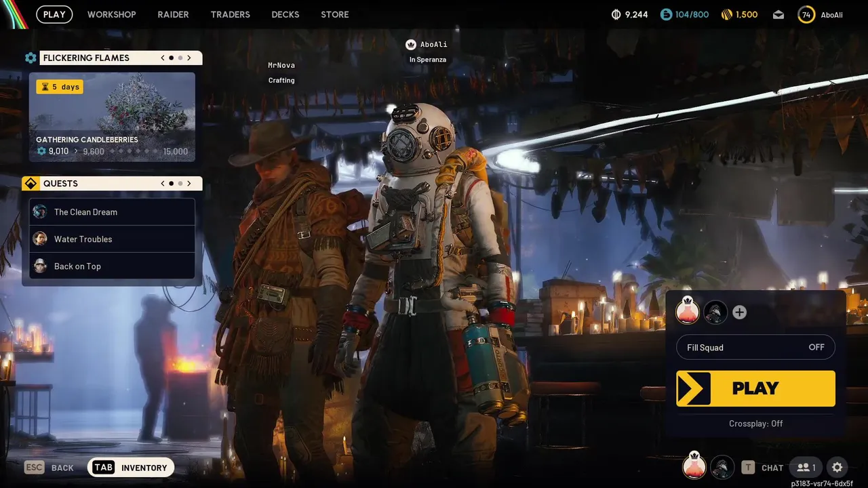Open the WORKSHOP tab
868x488 pixels.
pos(112,14)
